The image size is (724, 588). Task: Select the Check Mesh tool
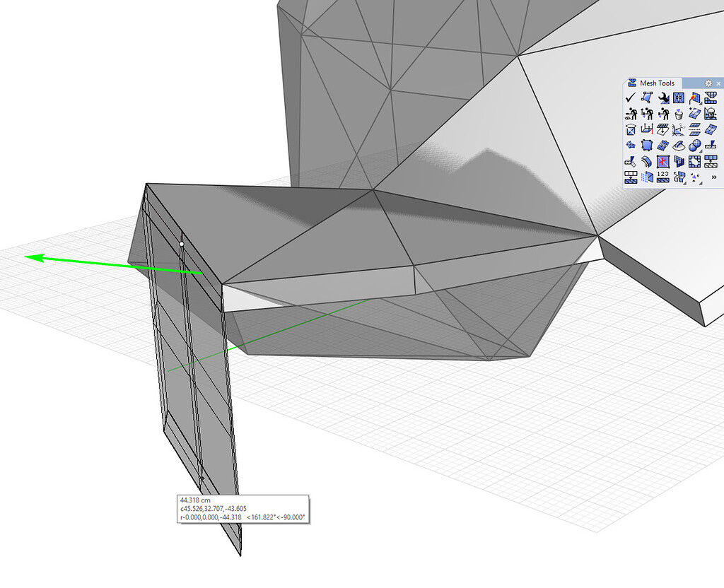tap(630, 98)
